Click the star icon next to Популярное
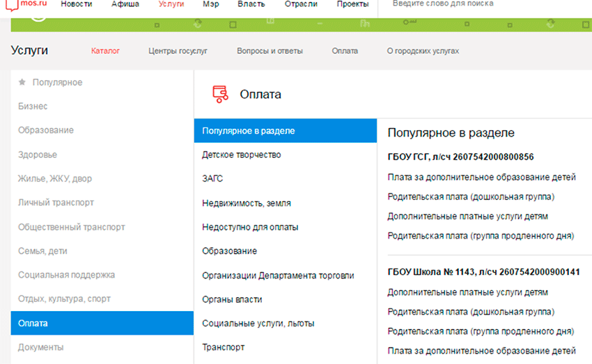Image resolution: width=592 pixels, height=364 pixels. tap(22, 82)
